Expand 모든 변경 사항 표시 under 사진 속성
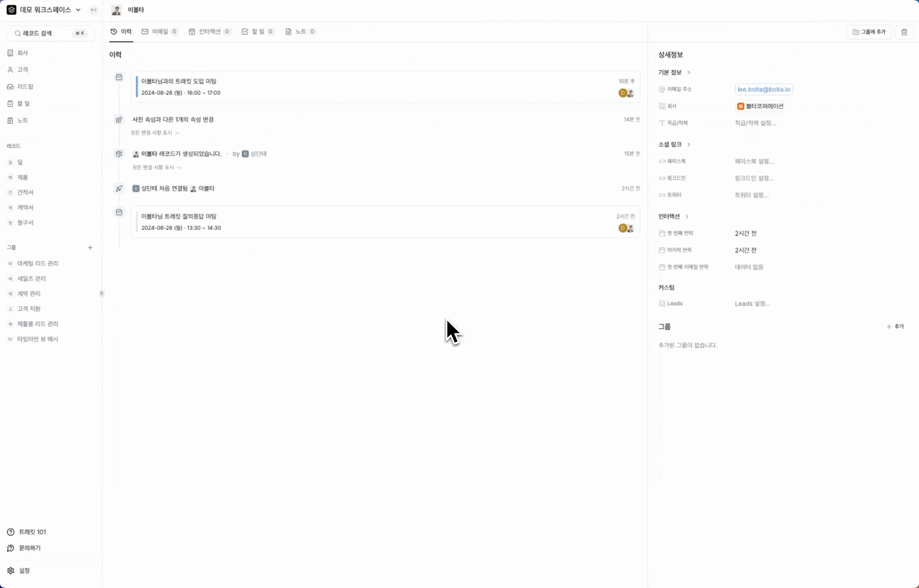This screenshot has height=588, width=919. click(x=155, y=133)
